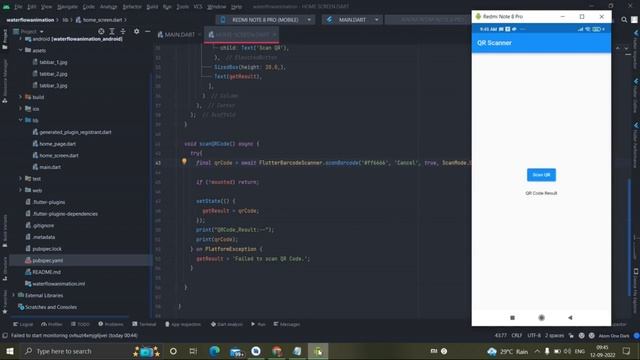Open the Run tool window

point(258,324)
